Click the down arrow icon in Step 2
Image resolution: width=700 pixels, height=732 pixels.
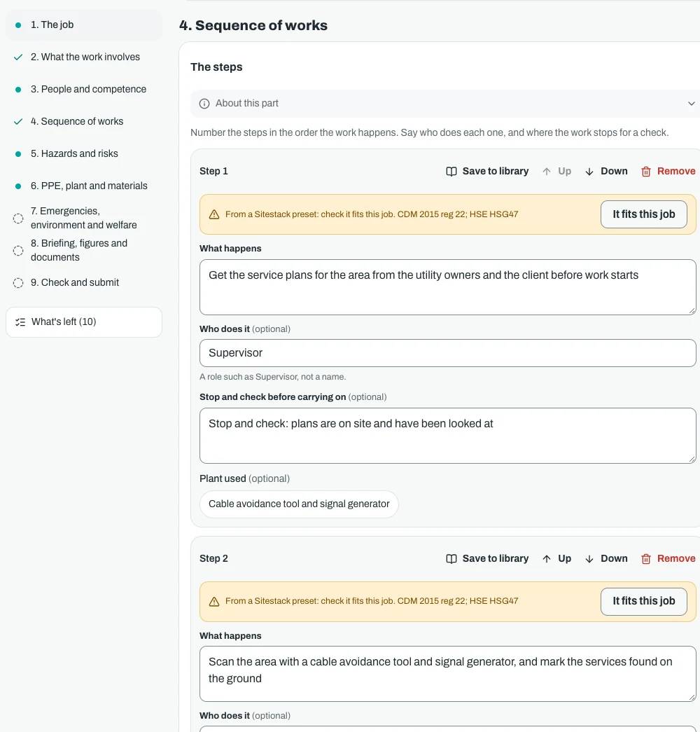point(589,559)
